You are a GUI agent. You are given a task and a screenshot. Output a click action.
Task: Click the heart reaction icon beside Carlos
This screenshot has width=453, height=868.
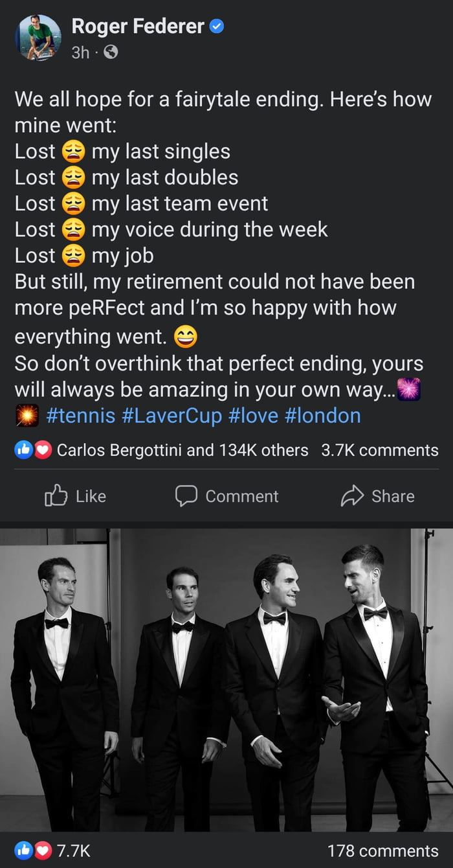click(43, 450)
